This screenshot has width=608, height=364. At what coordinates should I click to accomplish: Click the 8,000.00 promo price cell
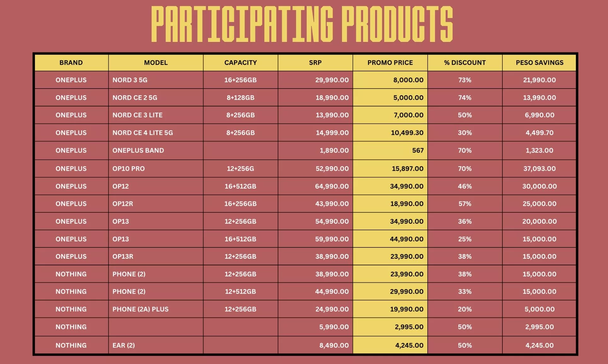408,80
